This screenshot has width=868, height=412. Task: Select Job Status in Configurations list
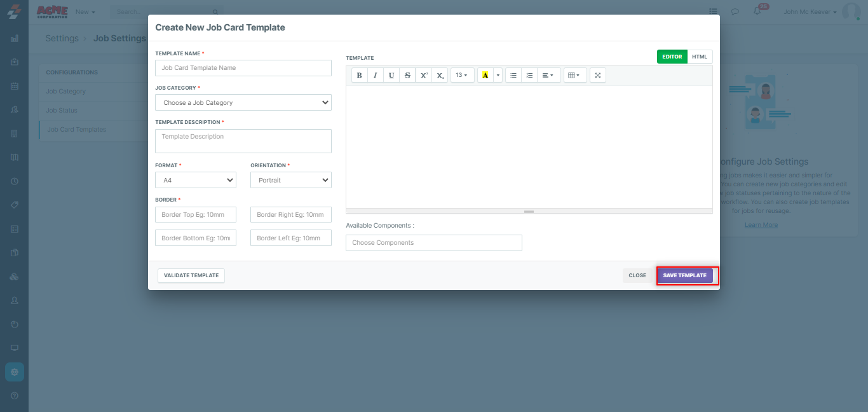click(93, 110)
